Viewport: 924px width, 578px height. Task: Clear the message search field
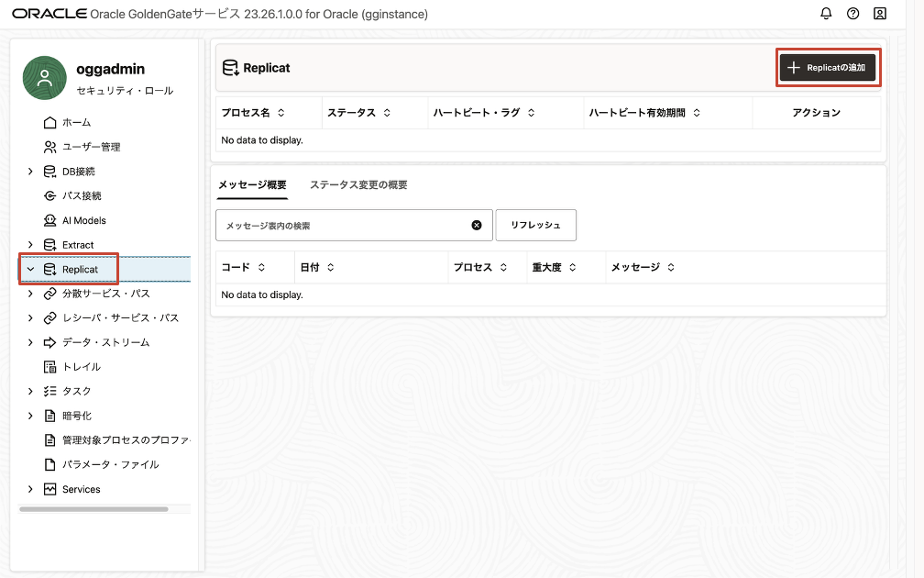click(x=477, y=226)
